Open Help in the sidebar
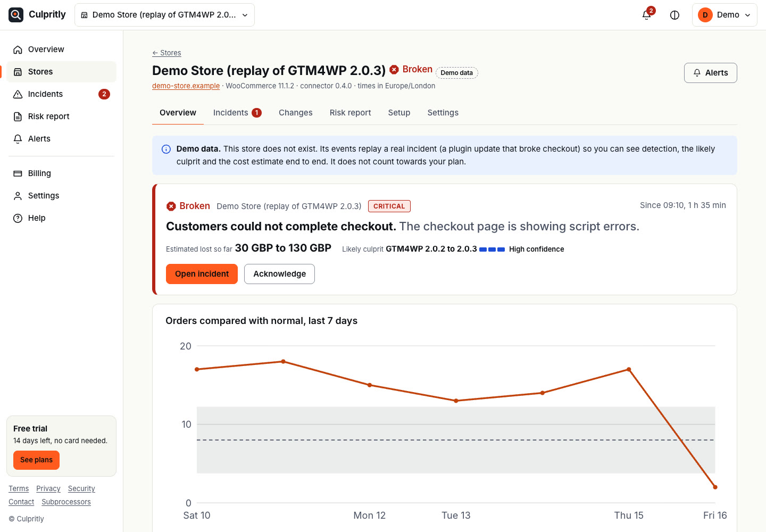The width and height of the screenshot is (766, 532). (x=61, y=218)
